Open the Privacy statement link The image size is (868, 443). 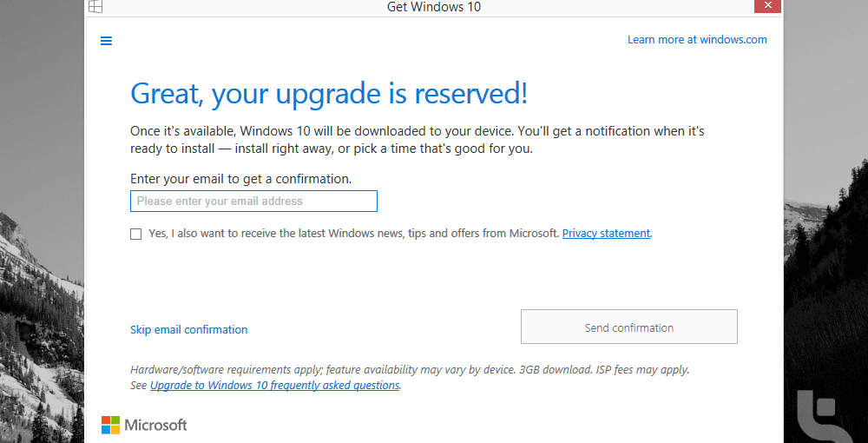pos(606,234)
